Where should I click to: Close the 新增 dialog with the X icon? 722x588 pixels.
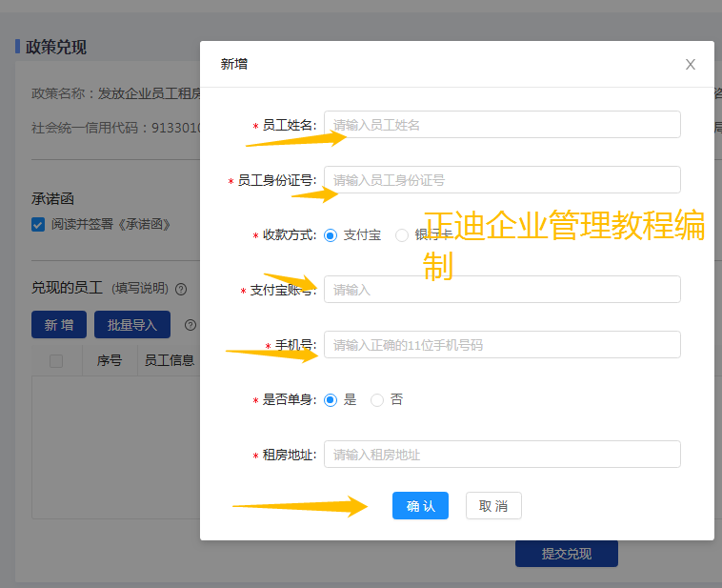[x=691, y=65]
